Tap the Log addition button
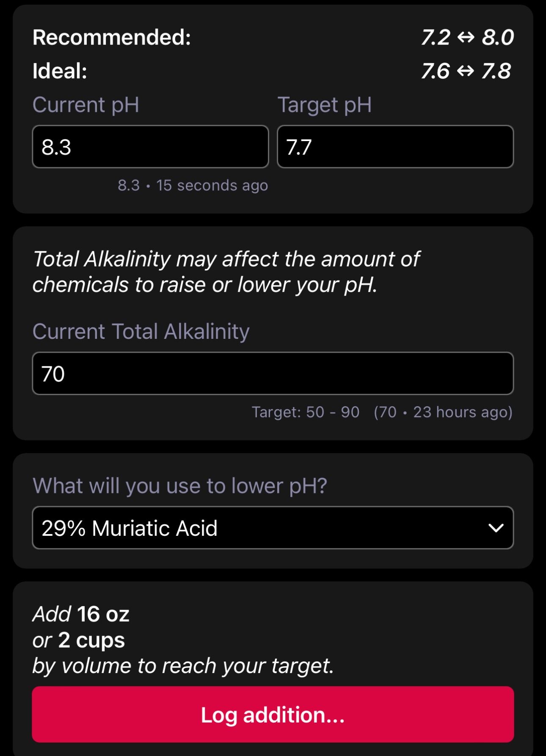Screen dimensions: 546x756 tap(273, 714)
